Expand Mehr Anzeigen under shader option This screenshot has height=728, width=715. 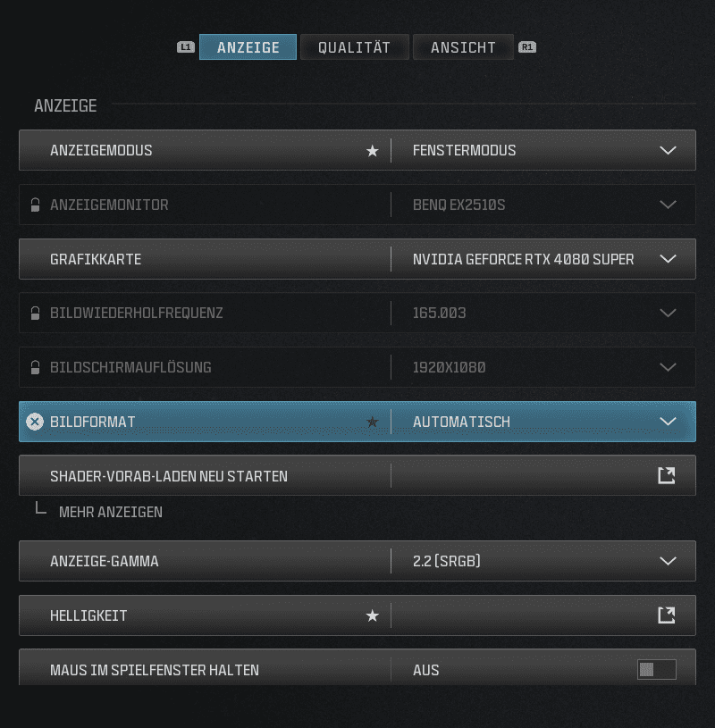(x=111, y=512)
